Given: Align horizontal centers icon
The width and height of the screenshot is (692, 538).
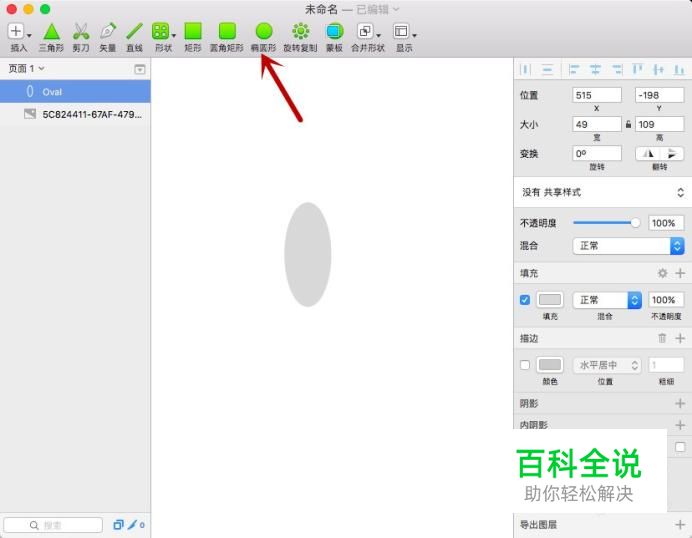Looking at the screenshot, I should coord(595,69).
